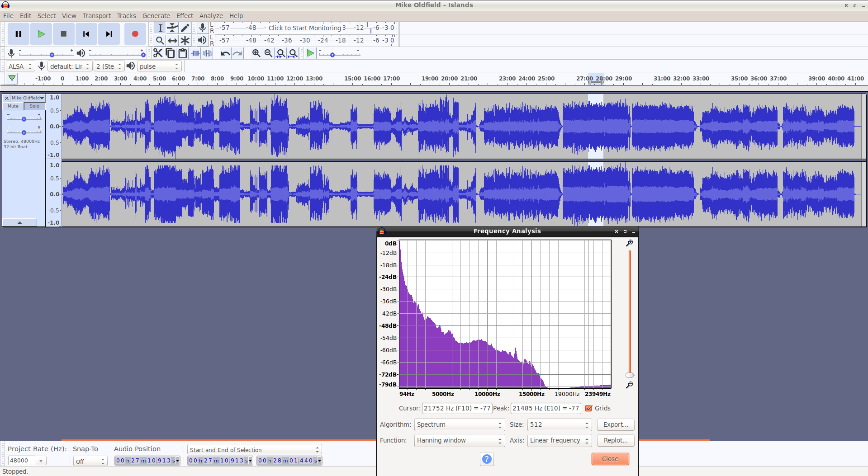This screenshot has height=476, width=868.
Task: Open the Effect menu
Action: (x=185, y=16)
